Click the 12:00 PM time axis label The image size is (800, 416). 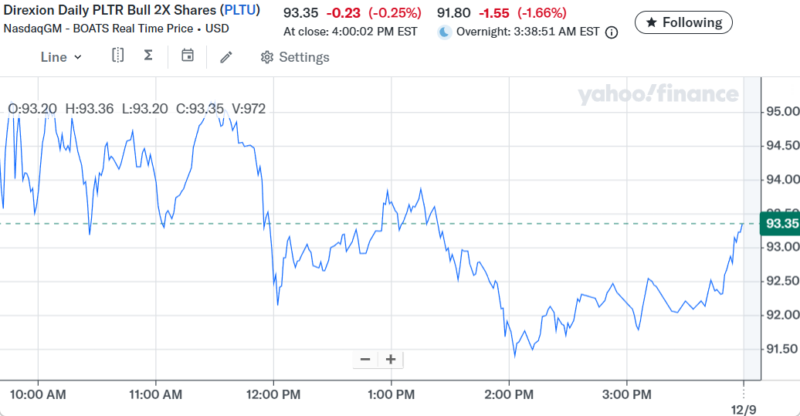point(272,392)
